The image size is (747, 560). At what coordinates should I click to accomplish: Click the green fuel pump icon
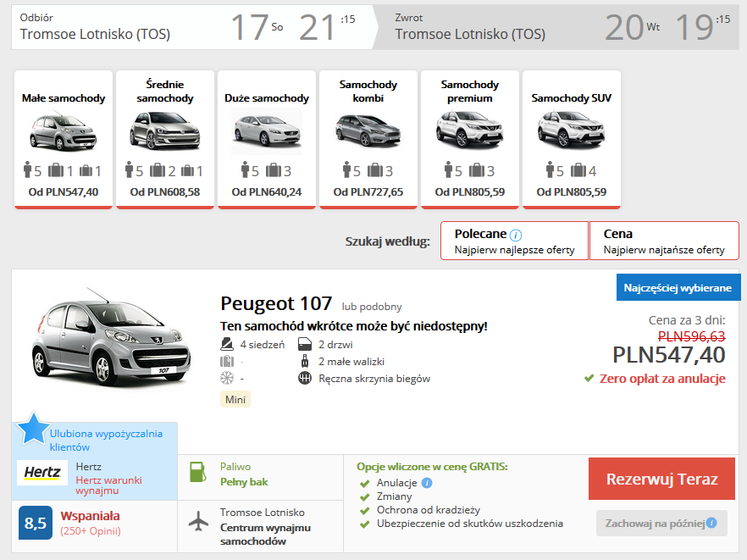click(197, 472)
